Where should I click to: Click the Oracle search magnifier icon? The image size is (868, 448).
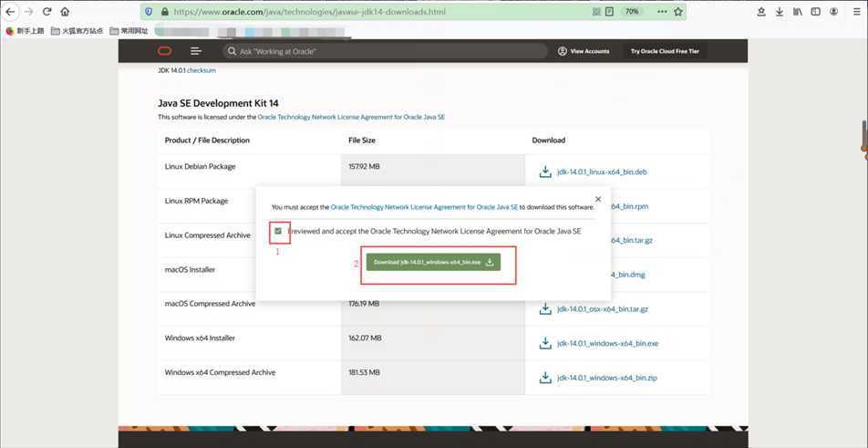point(232,51)
